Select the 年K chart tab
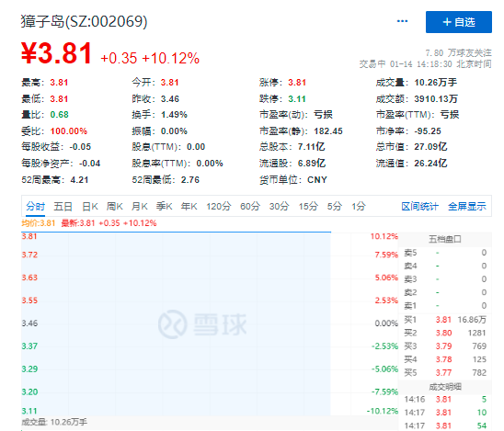The height and width of the screenshot is (431, 504). coord(189,206)
